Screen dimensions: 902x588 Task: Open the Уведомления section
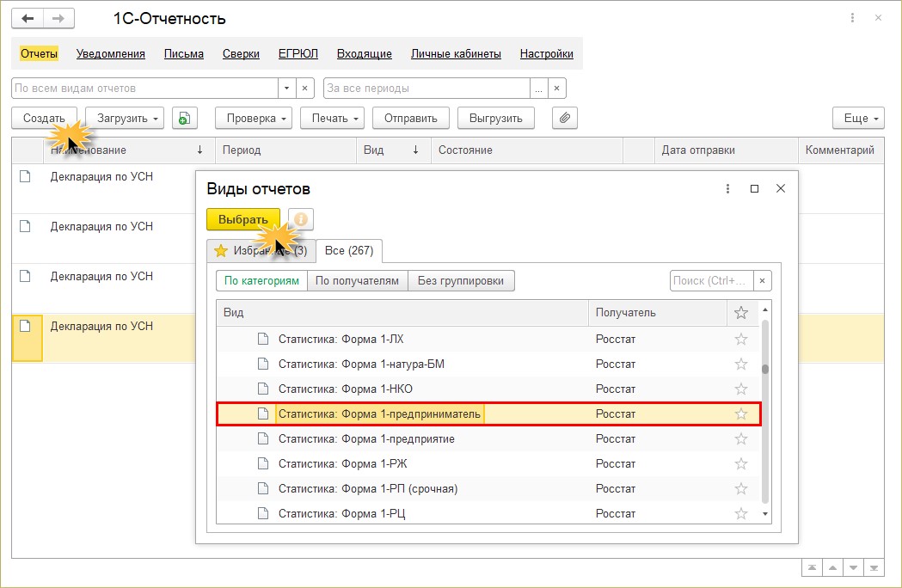point(110,53)
